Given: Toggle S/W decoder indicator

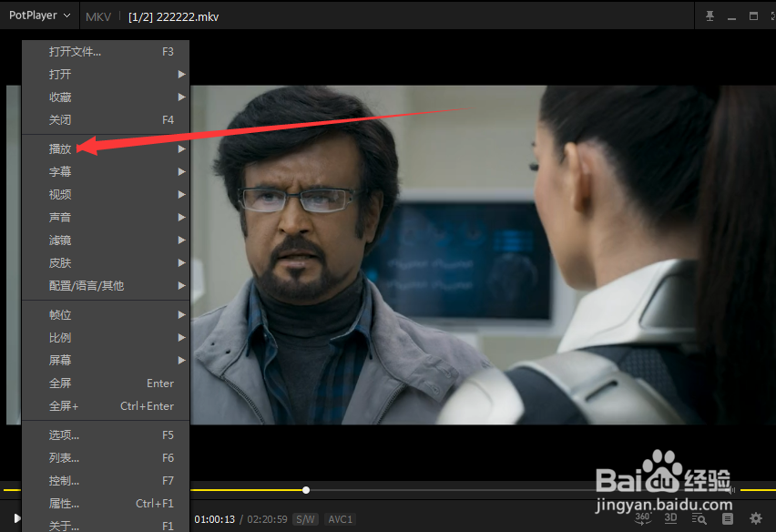Looking at the screenshot, I should pos(305,519).
